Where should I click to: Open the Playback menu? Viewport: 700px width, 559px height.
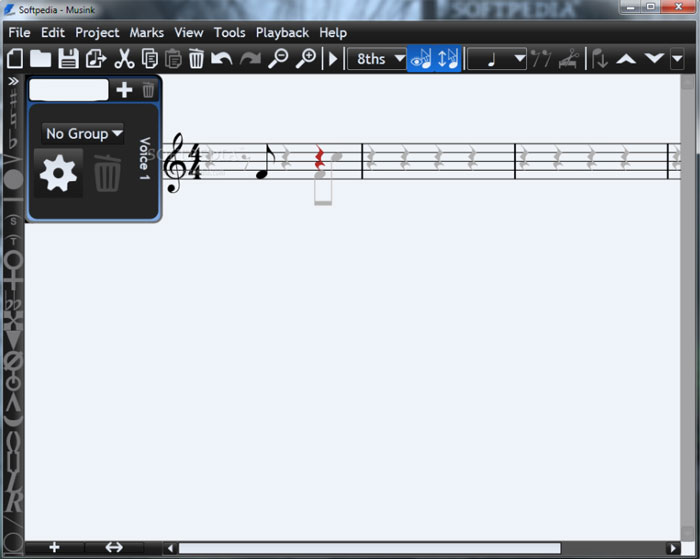[x=282, y=32]
